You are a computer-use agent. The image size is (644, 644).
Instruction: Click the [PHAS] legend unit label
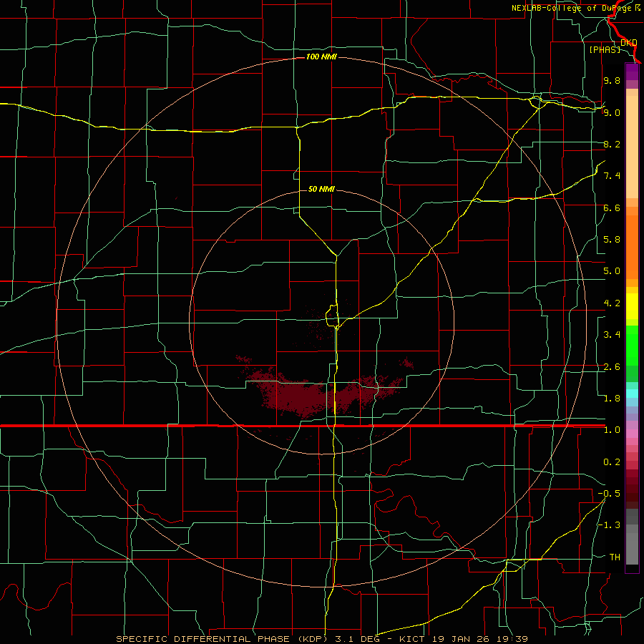tap(605, 49)
